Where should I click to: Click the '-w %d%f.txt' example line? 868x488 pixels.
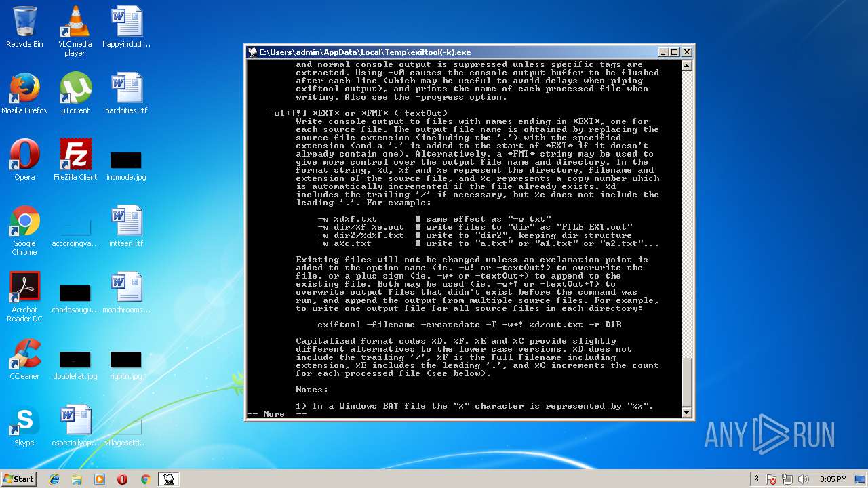point(434,219)
